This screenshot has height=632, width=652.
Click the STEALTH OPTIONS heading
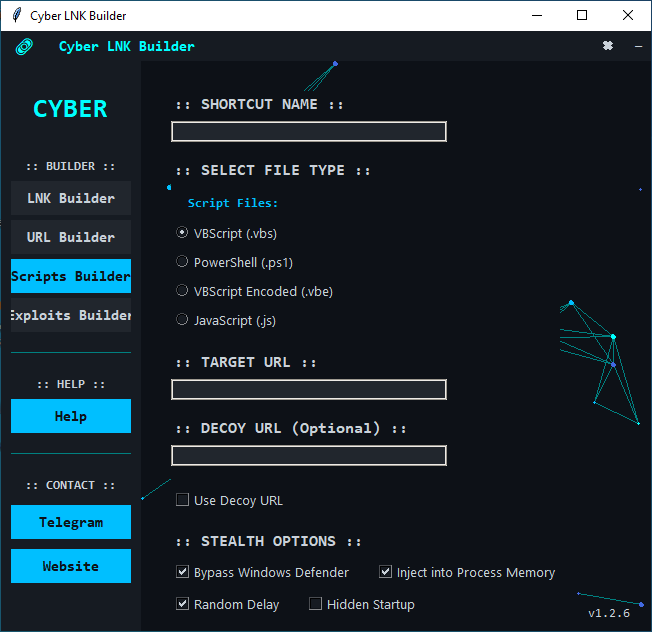(269, 541)
